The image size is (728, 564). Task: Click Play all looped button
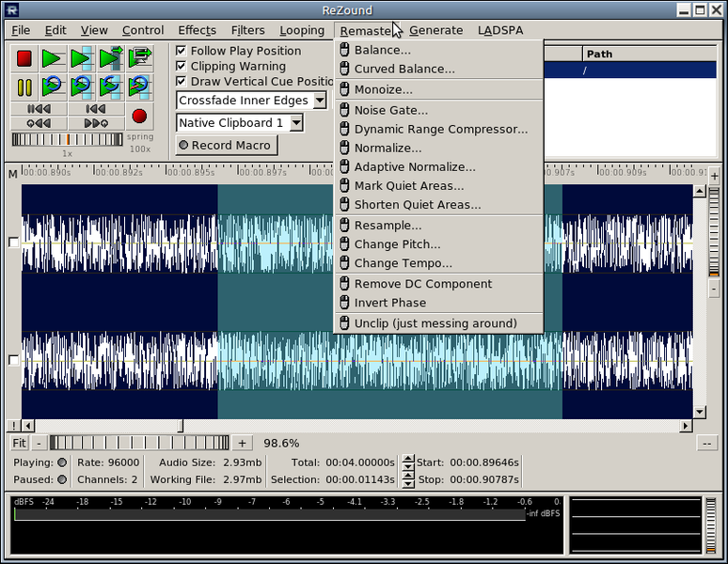tap(52, 86)
